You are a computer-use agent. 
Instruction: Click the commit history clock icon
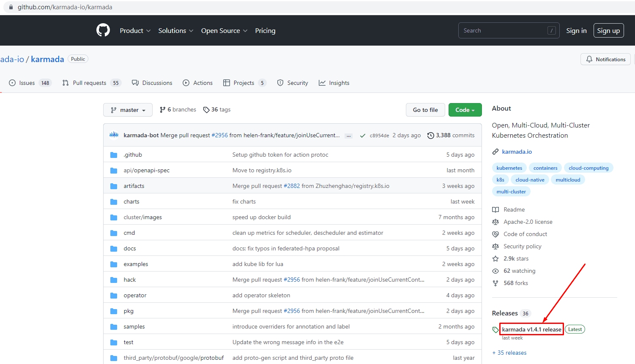pos(431,136)
